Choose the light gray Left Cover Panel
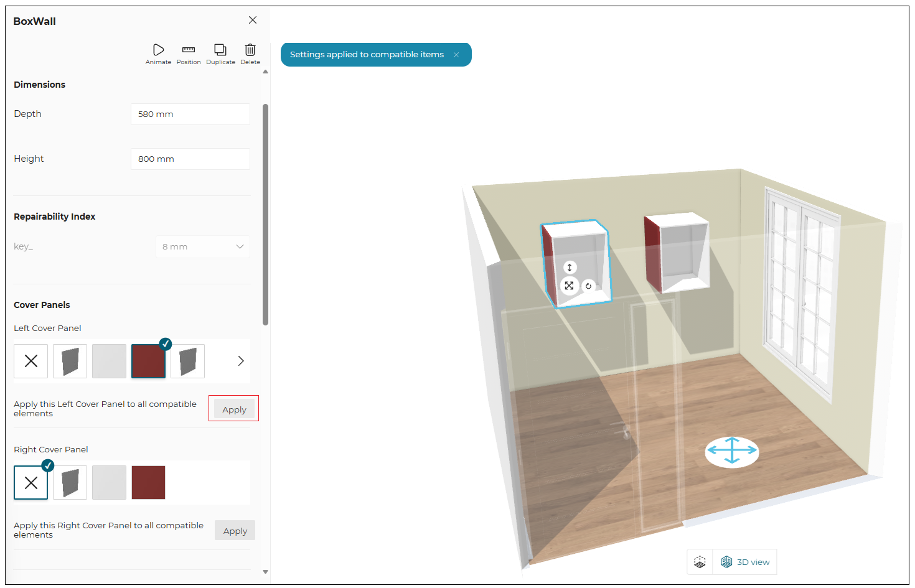Image resolution: width=915 pixels, height=588 pixels. [110, 361]
